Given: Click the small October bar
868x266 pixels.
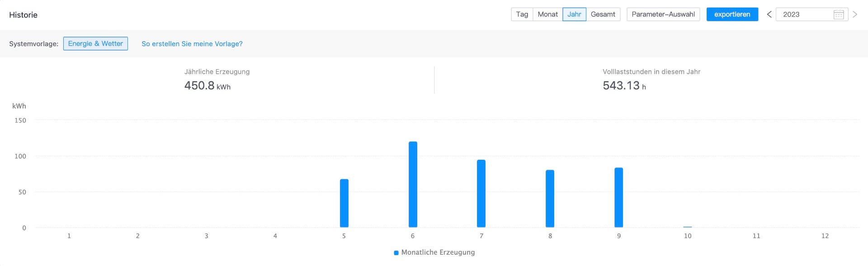Looking at the screenshot, I should [x=688, y=227].
